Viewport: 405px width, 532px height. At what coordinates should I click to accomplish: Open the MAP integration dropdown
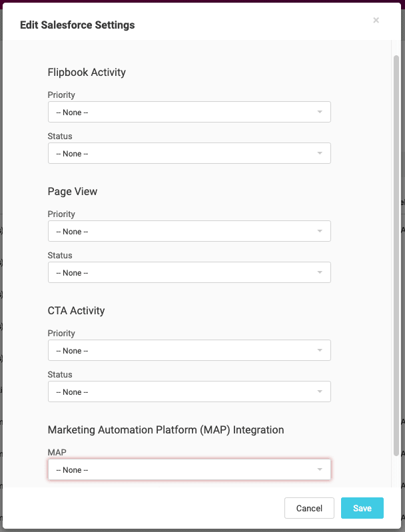[x=189, y=469]
